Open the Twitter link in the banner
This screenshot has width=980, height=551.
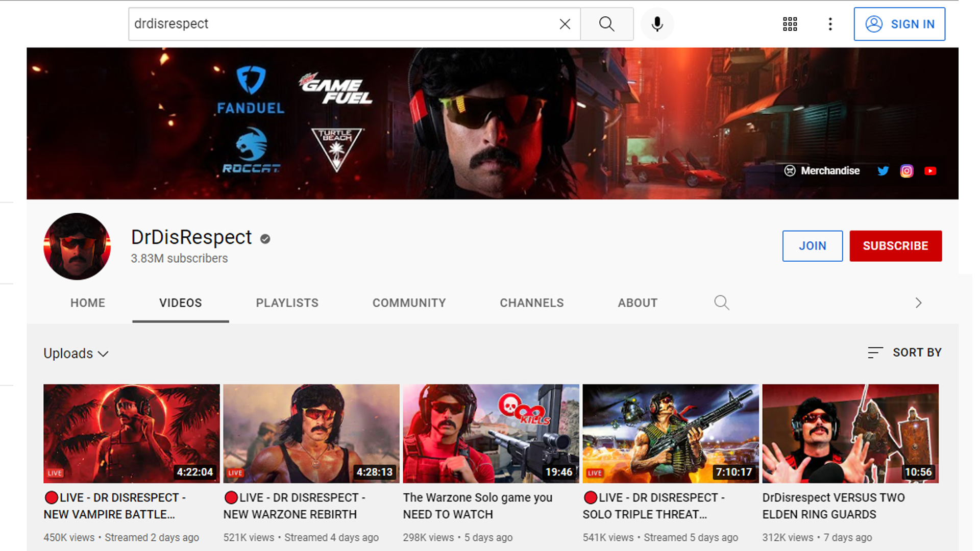pos(883,171)
